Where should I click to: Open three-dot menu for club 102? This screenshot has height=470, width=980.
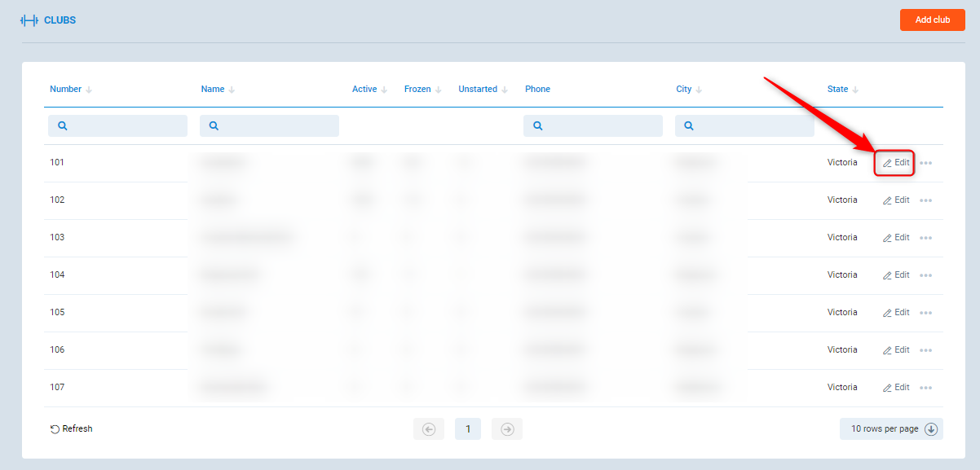[x=925, y=200]
